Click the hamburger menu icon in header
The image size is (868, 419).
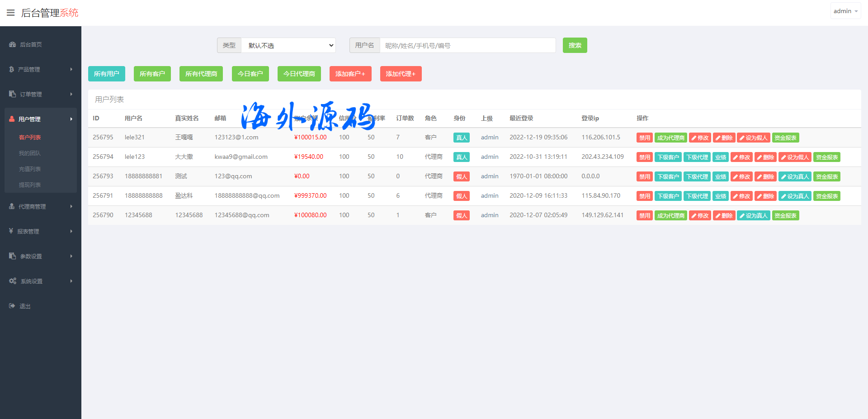pyautogui.click(x=10, y=13)
